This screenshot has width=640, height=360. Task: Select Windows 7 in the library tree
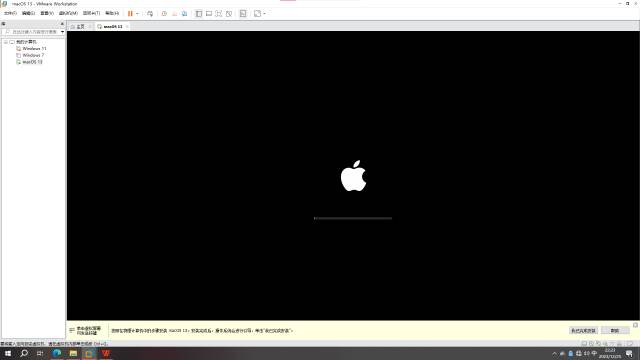click(33, 55)
